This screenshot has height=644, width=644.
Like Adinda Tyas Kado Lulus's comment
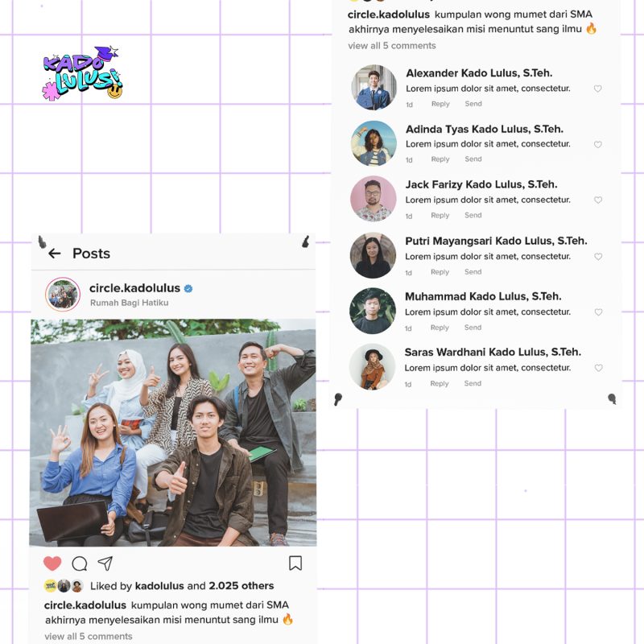pos(598,145)
